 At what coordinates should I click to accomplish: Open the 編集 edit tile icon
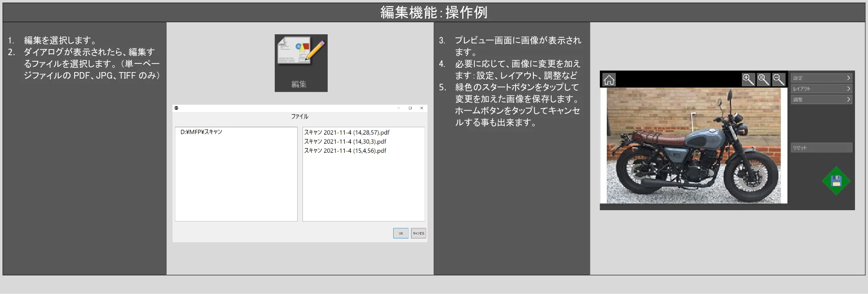tap(301, 63)
